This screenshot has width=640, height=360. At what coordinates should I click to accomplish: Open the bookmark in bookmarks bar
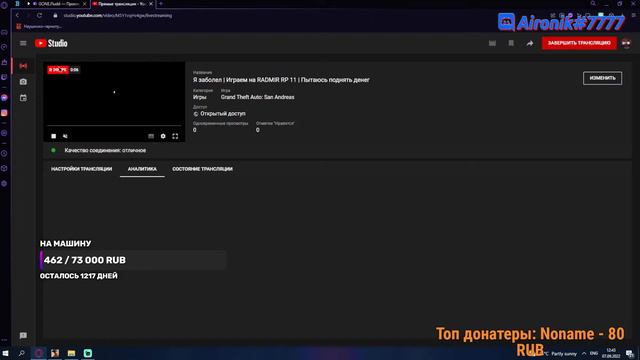coord(39,27)
